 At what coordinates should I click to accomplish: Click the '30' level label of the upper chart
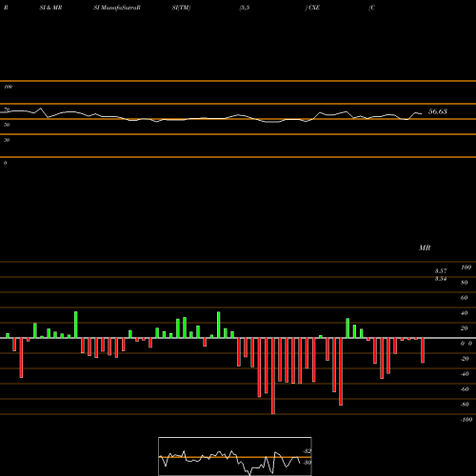7,140
